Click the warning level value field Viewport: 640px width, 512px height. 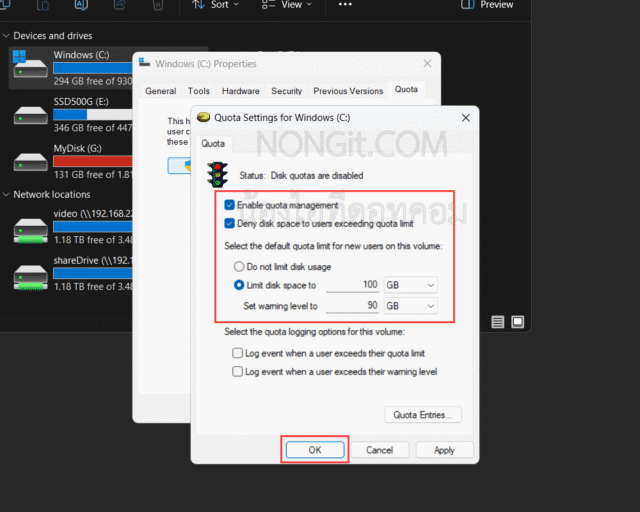[353, 305]
